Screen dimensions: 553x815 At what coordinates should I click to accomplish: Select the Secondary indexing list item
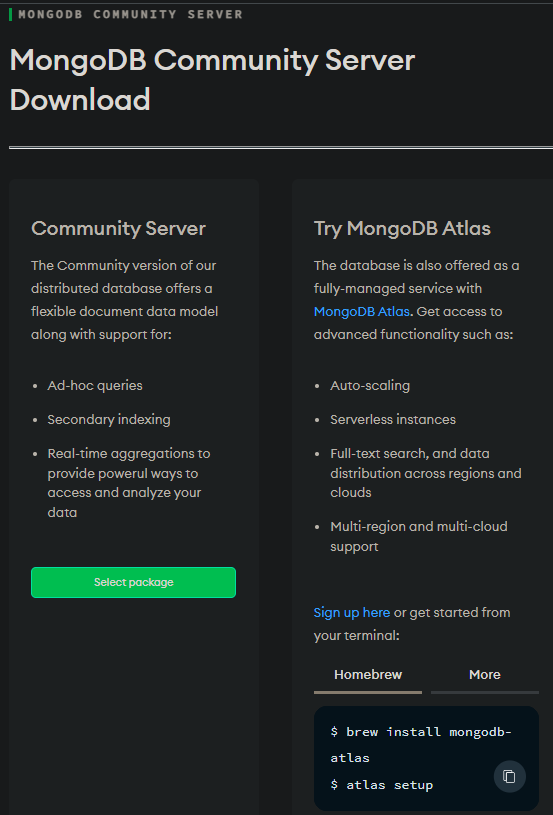pyautogui.click(x=109, y=419)
